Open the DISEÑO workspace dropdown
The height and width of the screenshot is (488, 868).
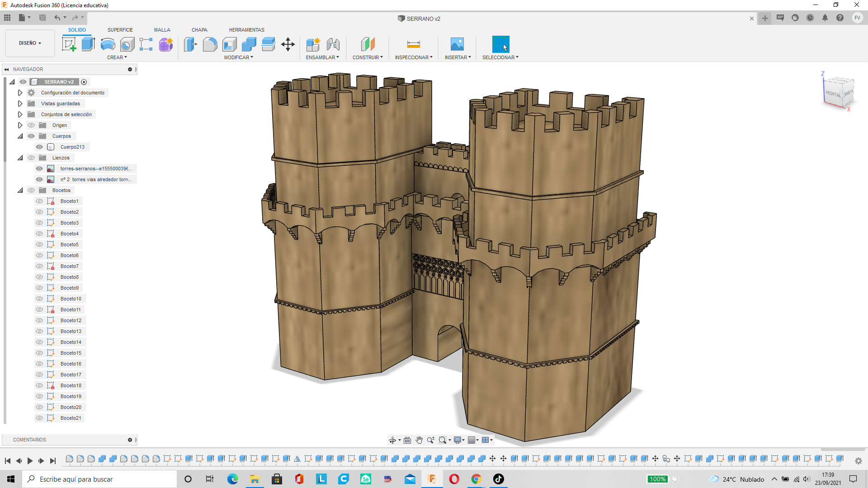click(30, 43)
